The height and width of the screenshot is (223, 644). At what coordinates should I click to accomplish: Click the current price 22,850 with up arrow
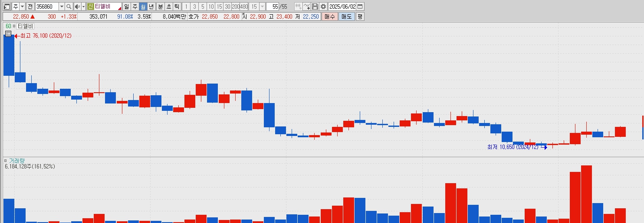24,16
